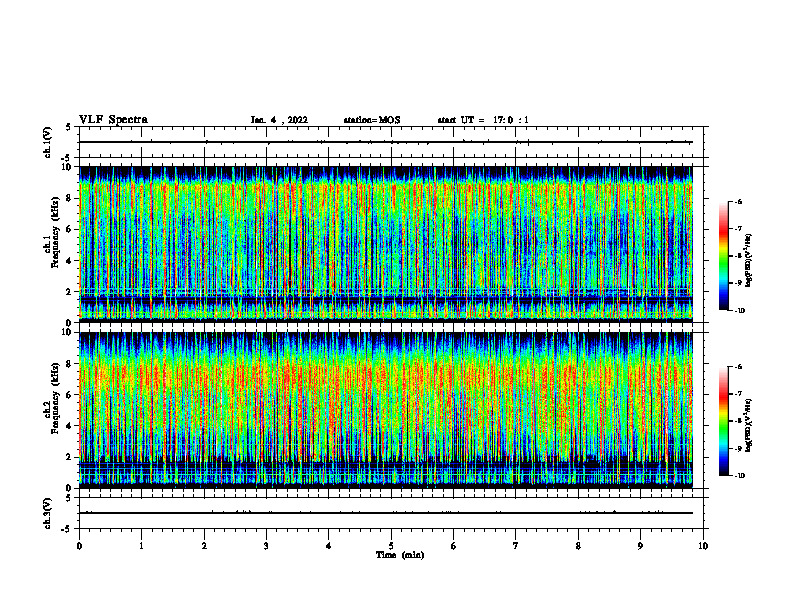Click the date text "Jan. 4 , 2022"
Screen dimensions: 792x612
279,120
